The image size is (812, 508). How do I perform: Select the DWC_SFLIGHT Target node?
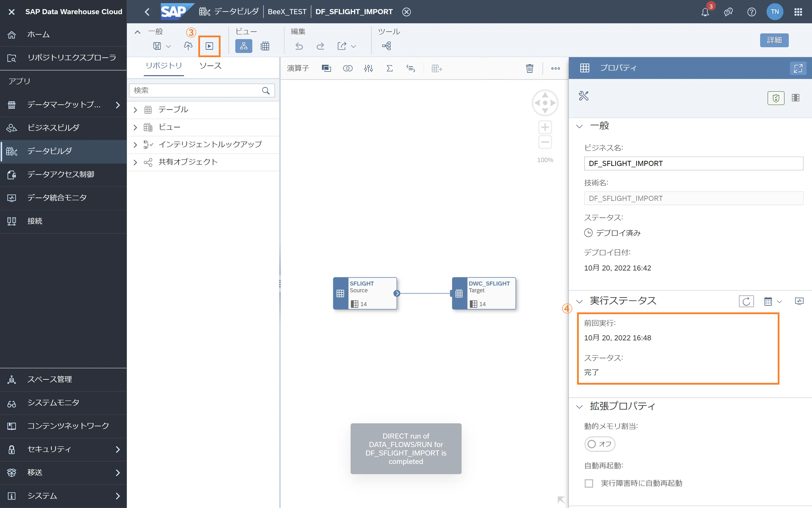pos(484,293)
